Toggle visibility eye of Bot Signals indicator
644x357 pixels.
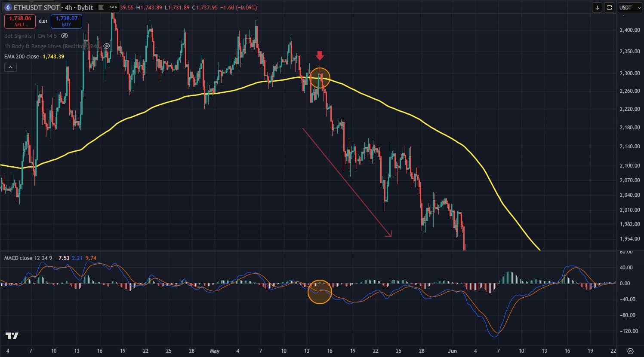[x=65, y=36]
